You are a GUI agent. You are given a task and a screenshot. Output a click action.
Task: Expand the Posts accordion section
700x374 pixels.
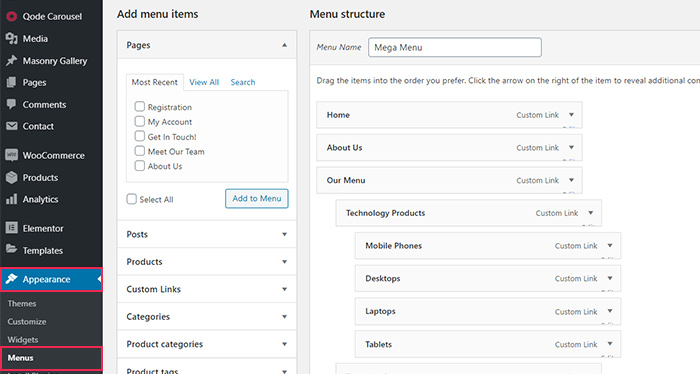[x=284, y=234]
